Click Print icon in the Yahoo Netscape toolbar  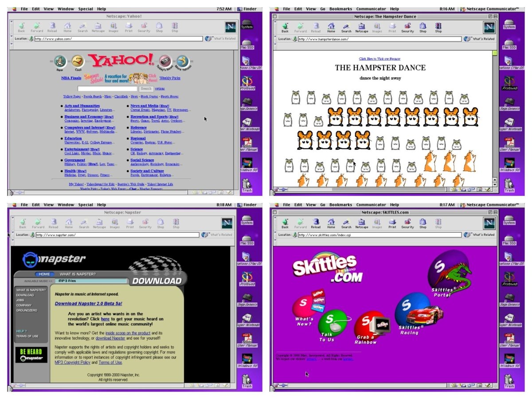(129, 27)
